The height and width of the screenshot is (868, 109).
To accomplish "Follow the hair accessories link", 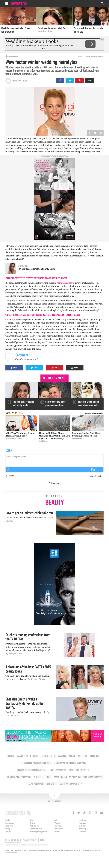I will 64,283.
